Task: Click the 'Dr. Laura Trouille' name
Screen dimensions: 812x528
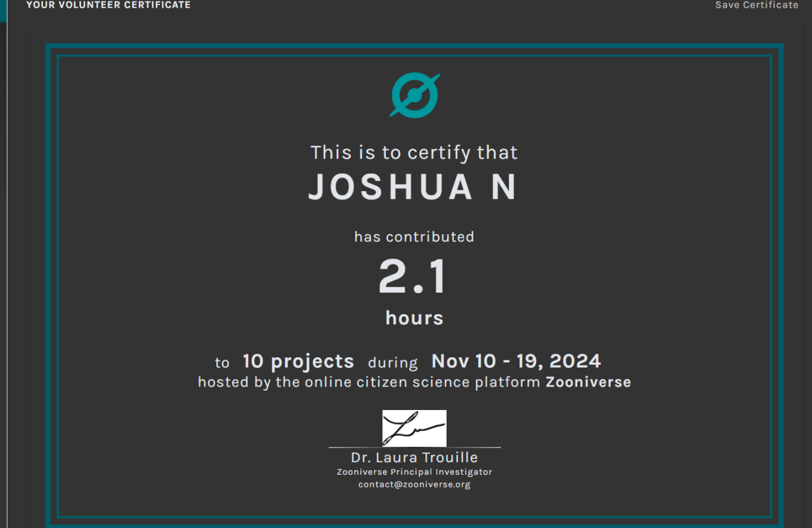Action: 414,458
